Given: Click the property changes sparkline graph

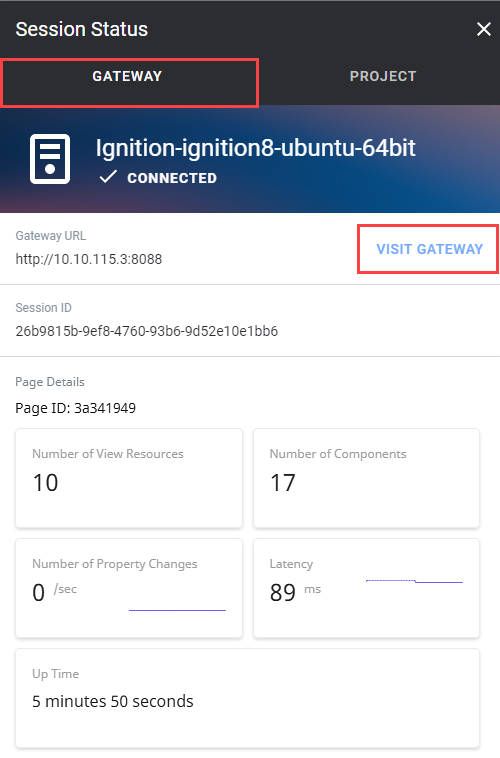Looking at the screenshot, I should click(177, 610).
